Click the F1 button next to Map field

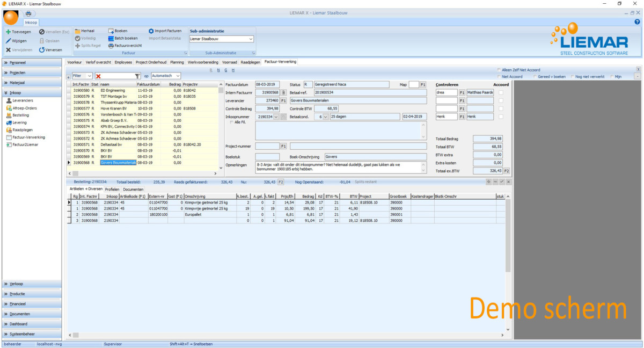[423, 84]
